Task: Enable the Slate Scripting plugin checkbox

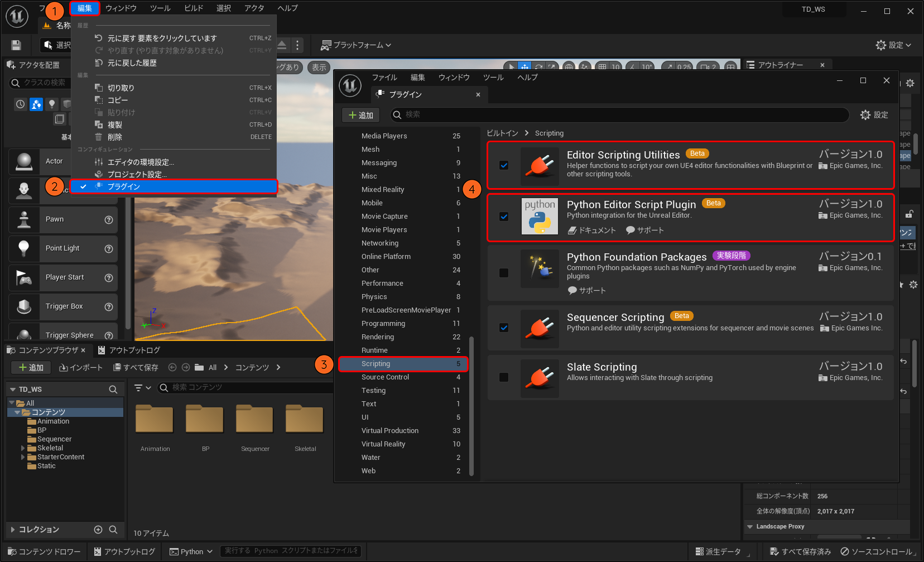Action: point(504,377)
